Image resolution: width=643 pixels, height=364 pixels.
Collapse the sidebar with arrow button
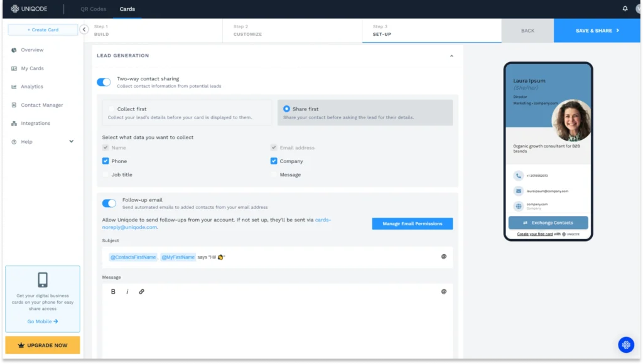point(84,29)
